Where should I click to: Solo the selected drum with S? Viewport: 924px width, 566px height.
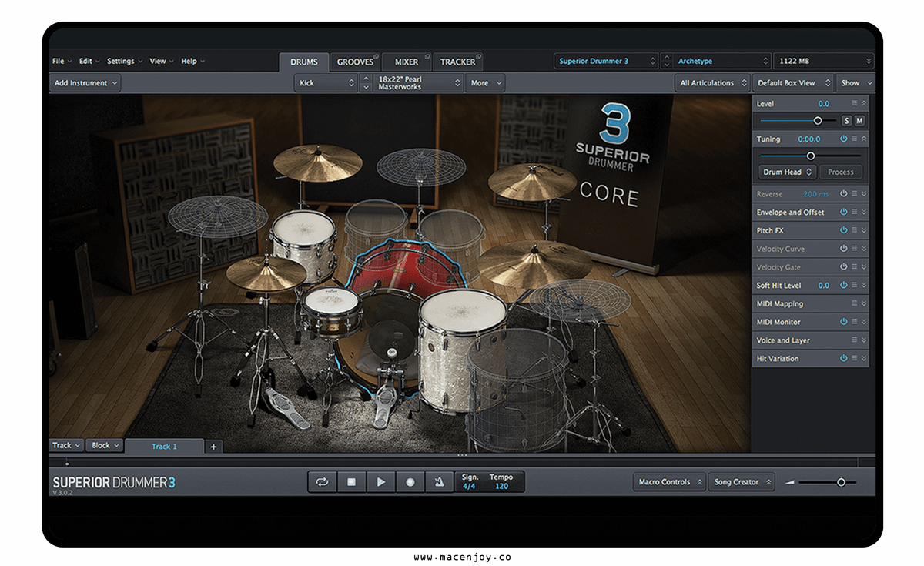coord(846,121)
